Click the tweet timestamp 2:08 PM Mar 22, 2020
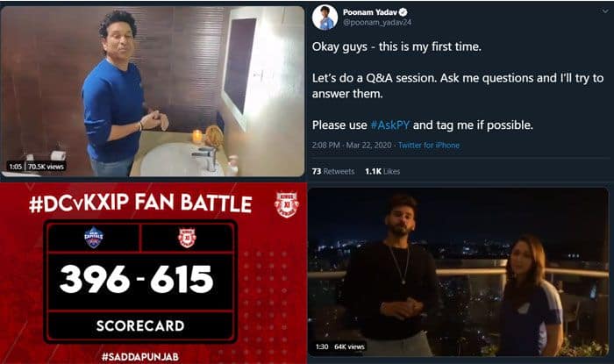This screenshot has width=614, height=364. coord(352,146)
